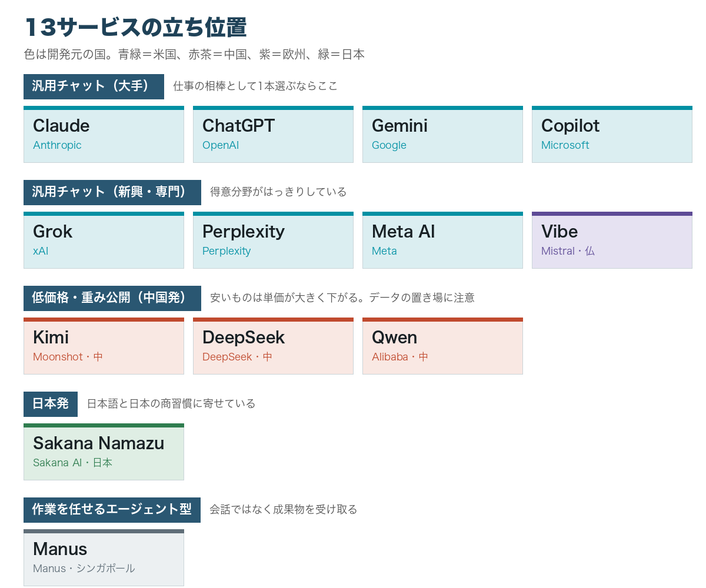Click the 作業を任せるエージェント型 category label
This screenshot has height=588, width=706.
[112, 510]
